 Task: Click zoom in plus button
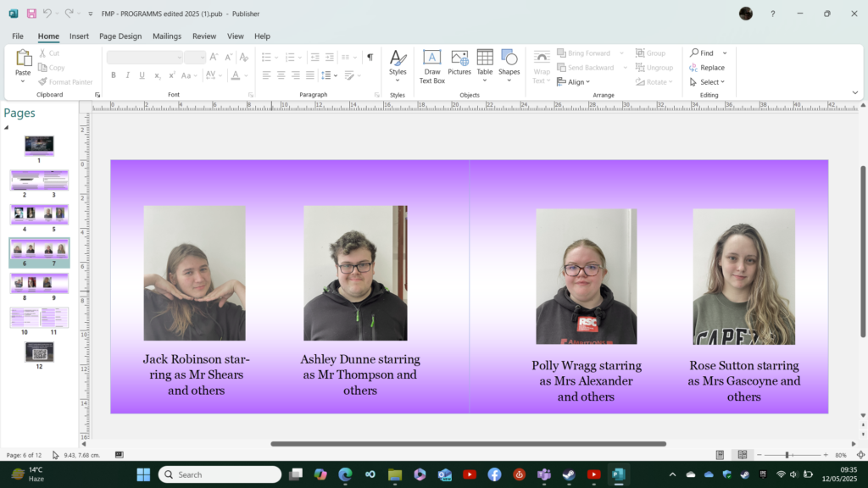(x=826, y=455)
